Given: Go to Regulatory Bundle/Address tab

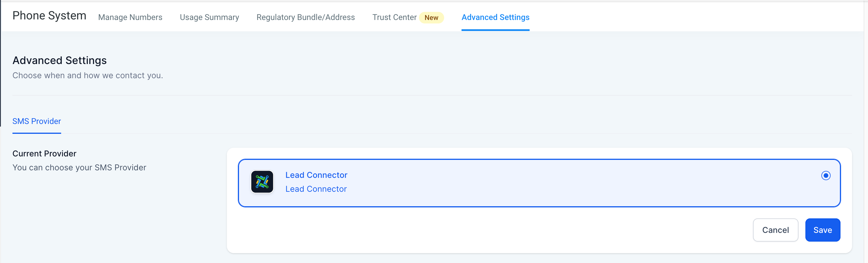Looking at the screenshot, I should [x=305, y=17].
